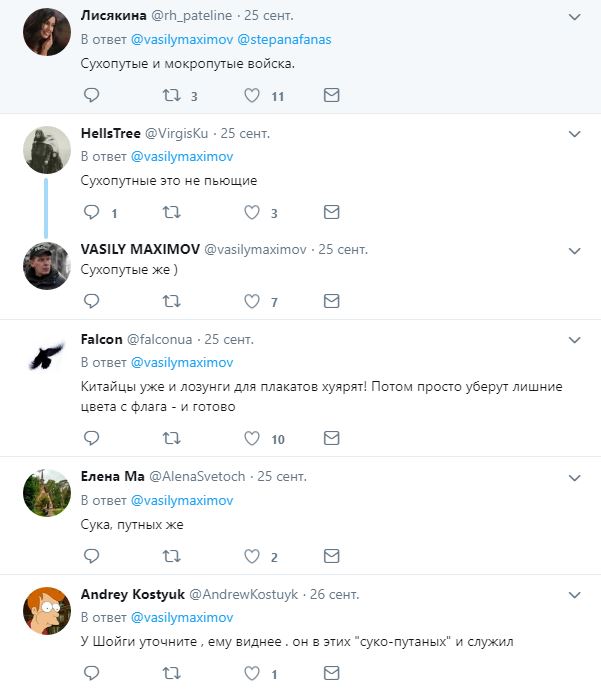Like VASILY MAXIMOV's tweet with 7 likes

tap(252, 301)
